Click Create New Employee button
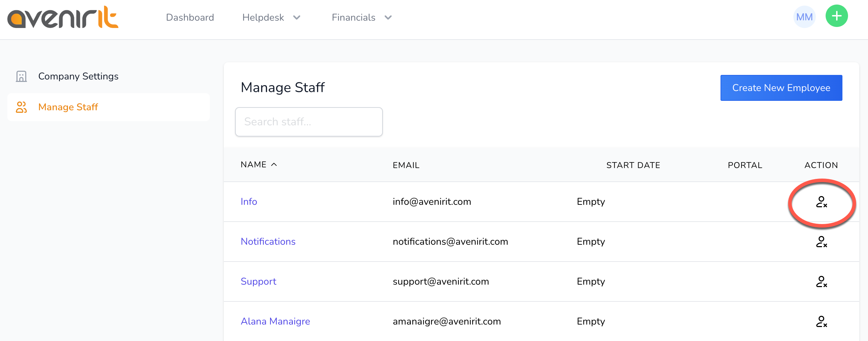The width and height of the screenshot is (868, 341). point(781,88)
